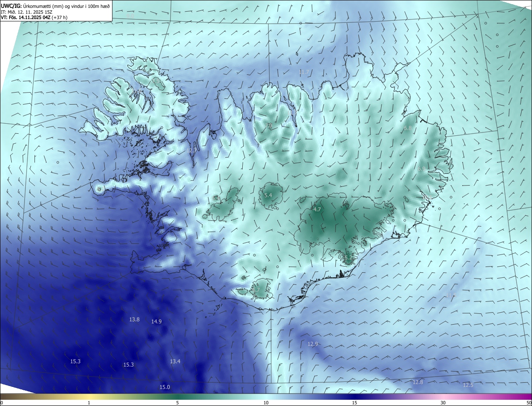Click the 4.7 value on Vatnajökull glacier
532x406 pixels.
click(x=317, y=210)
